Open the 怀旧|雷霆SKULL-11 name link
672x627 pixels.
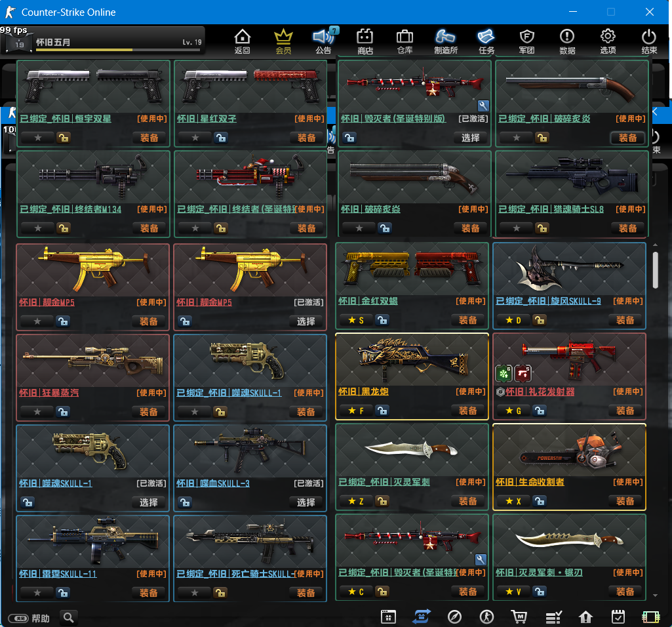point(58,573)
